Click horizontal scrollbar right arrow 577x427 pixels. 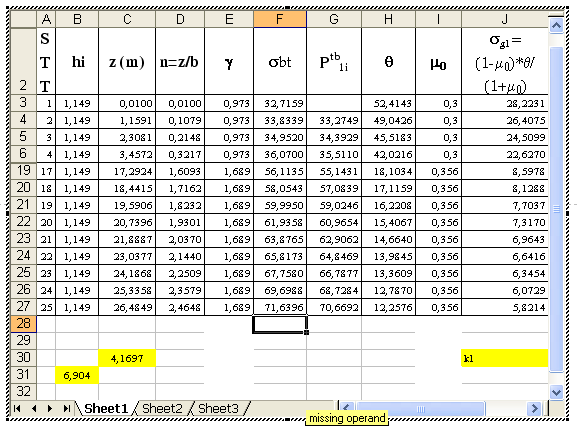pyautogui.click(x=534, y=409)
